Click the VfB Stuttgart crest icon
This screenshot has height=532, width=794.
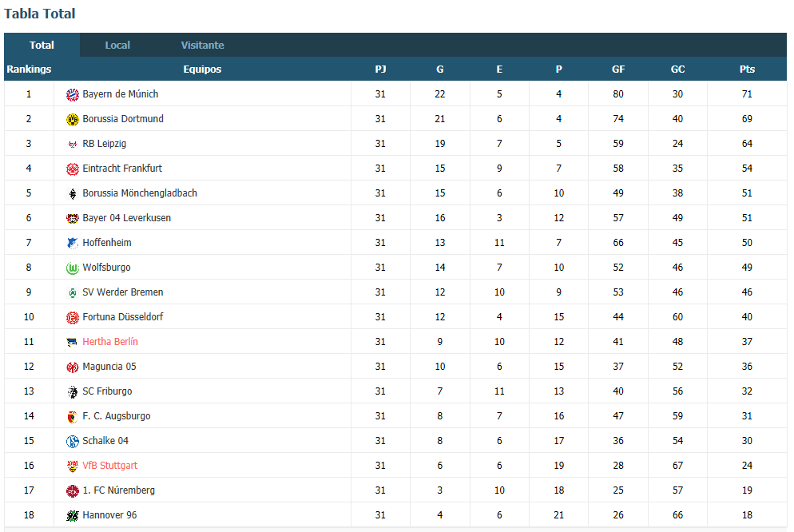pyautogui.click(x=73, y=466)
